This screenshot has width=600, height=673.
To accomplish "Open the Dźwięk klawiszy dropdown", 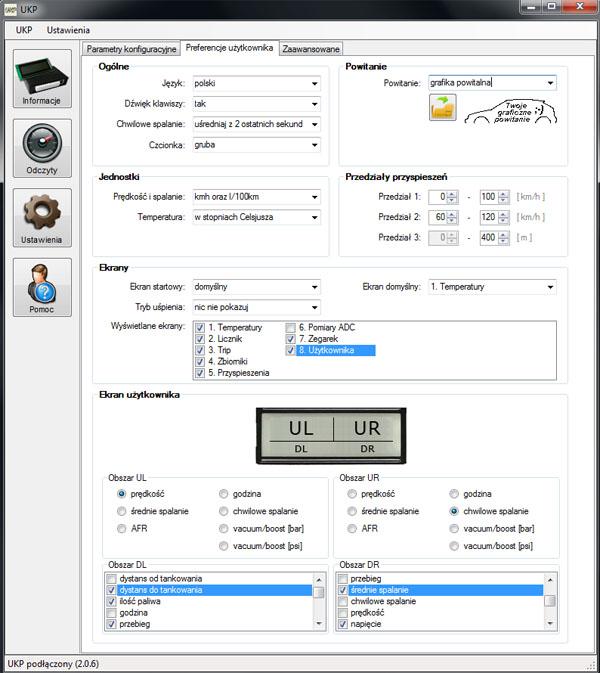I will point(256,104).
